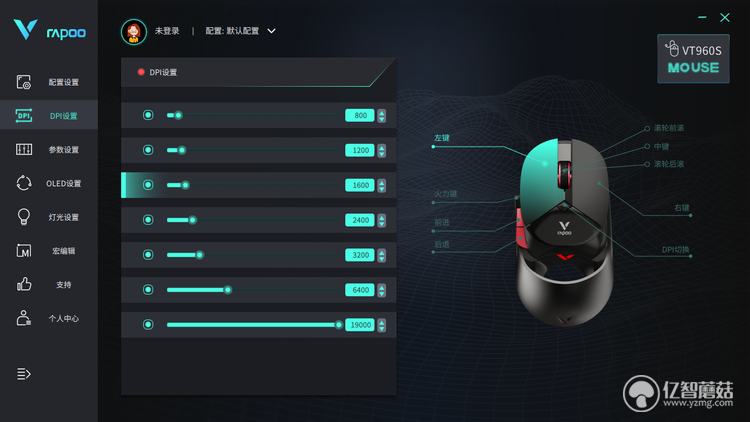
Task: Click the VT960S MOUSE device button
Action: tap(693, 59)
